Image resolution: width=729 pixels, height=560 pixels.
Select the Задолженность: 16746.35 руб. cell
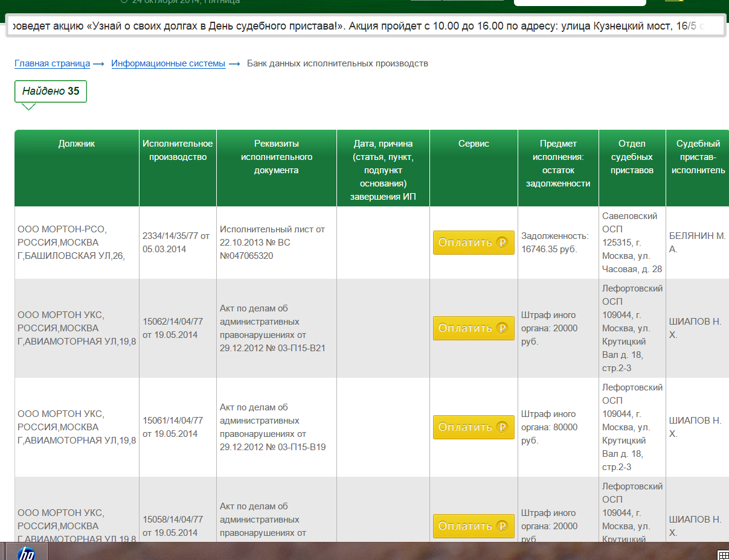click(x=558, y=243)
